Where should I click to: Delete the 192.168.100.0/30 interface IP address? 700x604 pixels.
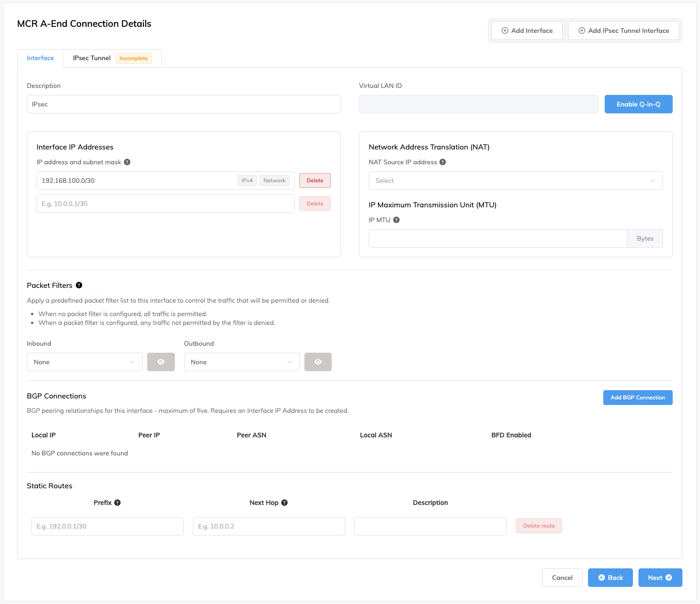click(x=315, y=181)
